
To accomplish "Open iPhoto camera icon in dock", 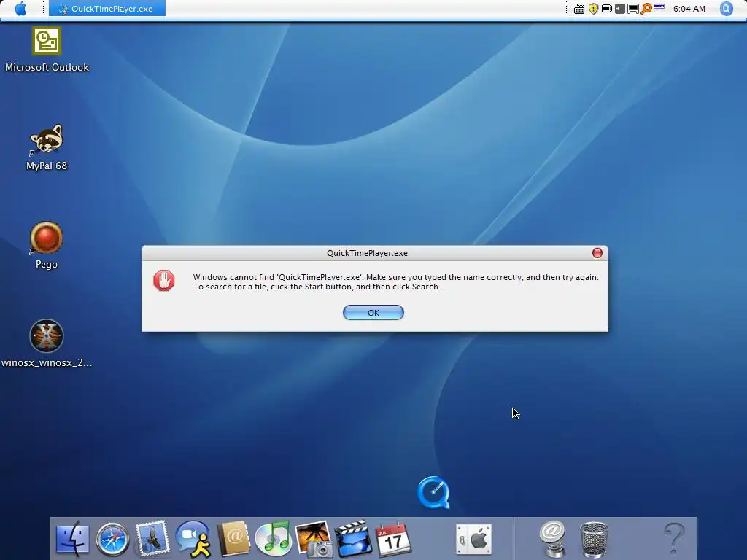I will point(314,539).
